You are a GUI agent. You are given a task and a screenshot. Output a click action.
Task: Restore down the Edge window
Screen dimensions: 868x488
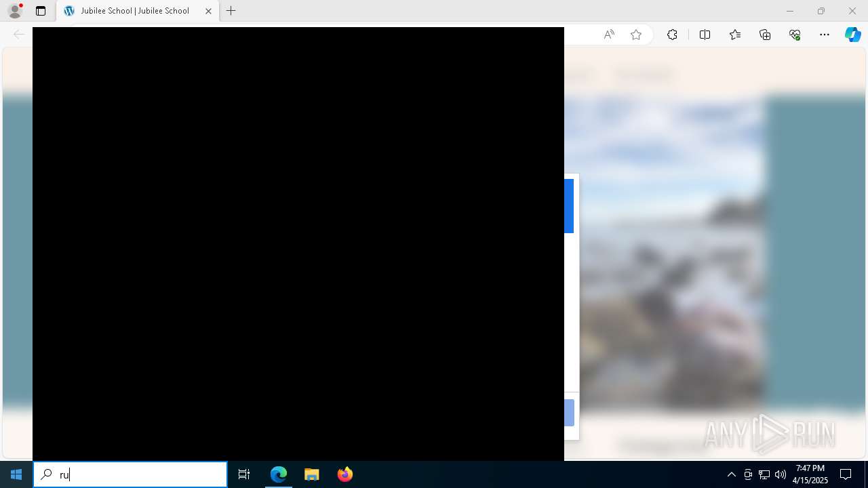[x=821, y=11]
